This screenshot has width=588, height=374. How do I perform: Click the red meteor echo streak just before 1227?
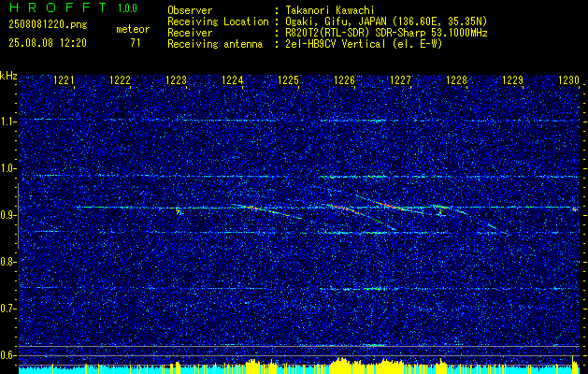[394, 207]
